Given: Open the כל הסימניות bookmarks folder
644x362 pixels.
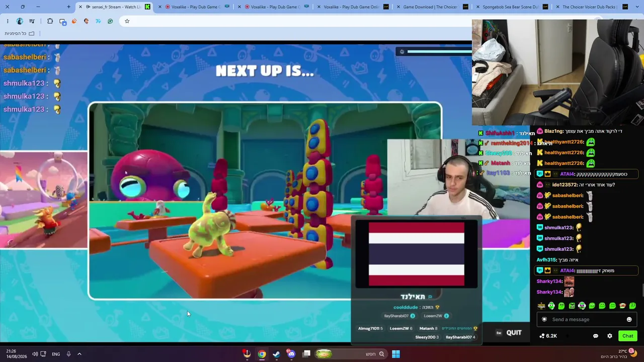Looking at the screenshot, I should pyautogui.click(x=20, y=33).
